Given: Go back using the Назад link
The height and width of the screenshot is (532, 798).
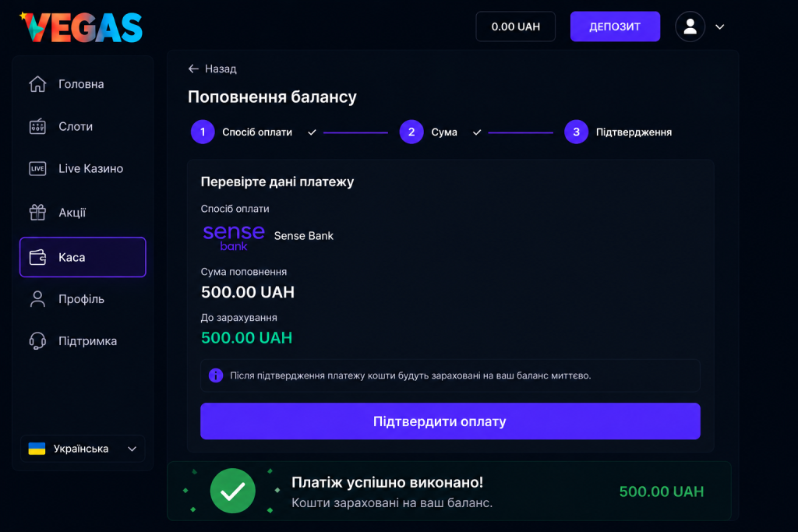Looking at the screenshot, I should (212, 69).
